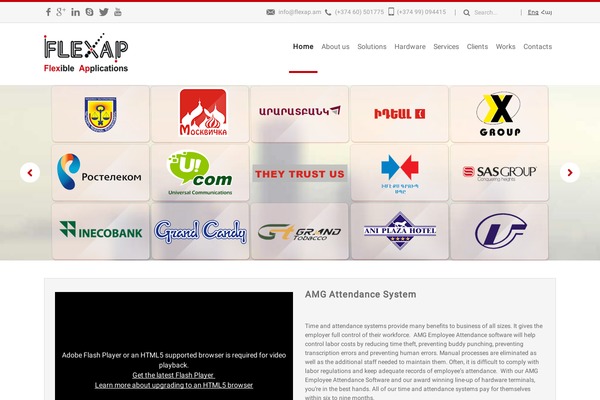Click the (+374 99) 094415 mobile number
Image resolution: width=600 pixels, height=400 pixels.
421,12
